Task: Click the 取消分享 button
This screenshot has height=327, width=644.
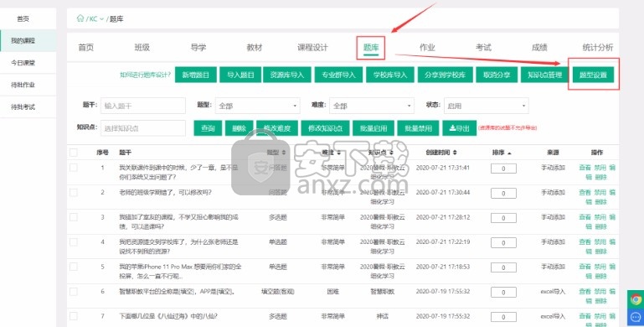Action: (497, 75)
